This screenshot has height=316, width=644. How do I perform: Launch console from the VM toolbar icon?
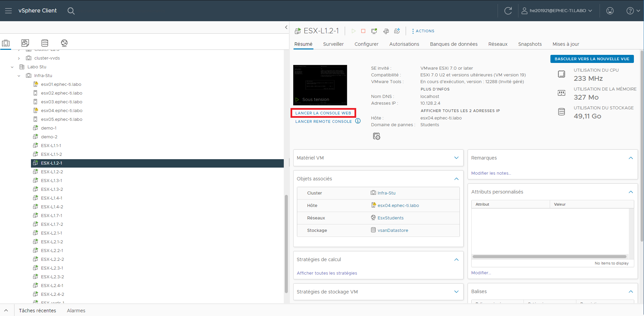pos(374,31)
